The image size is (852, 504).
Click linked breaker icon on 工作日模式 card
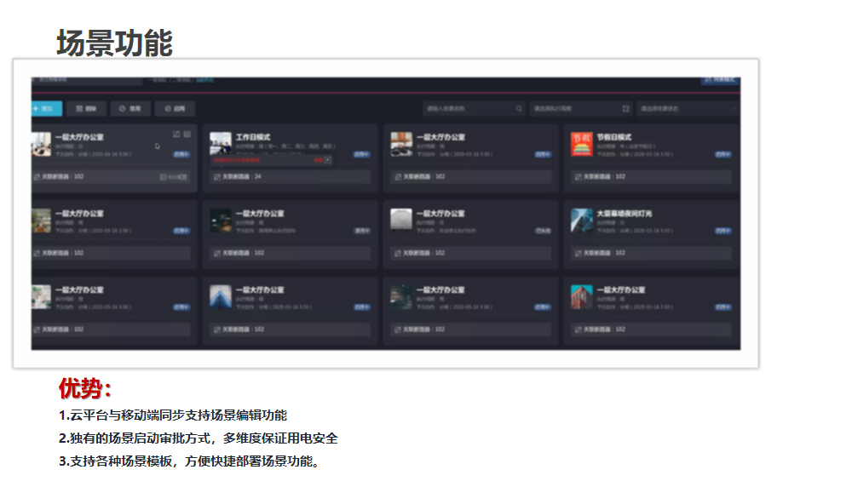point(216,177)
